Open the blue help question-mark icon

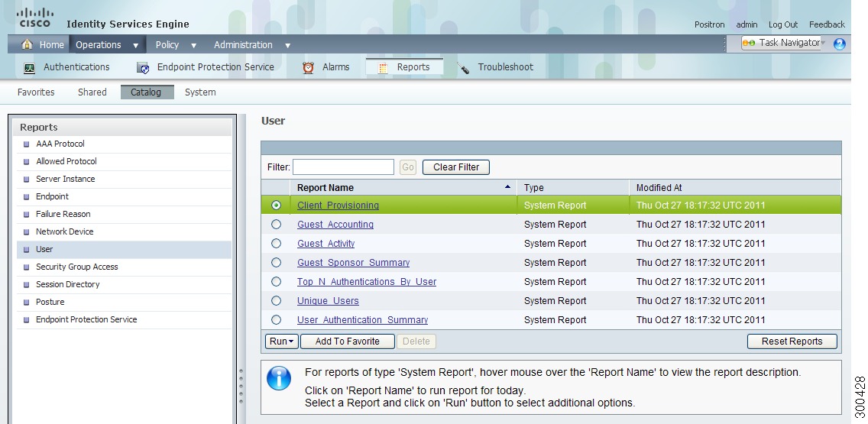pos(839,44)
